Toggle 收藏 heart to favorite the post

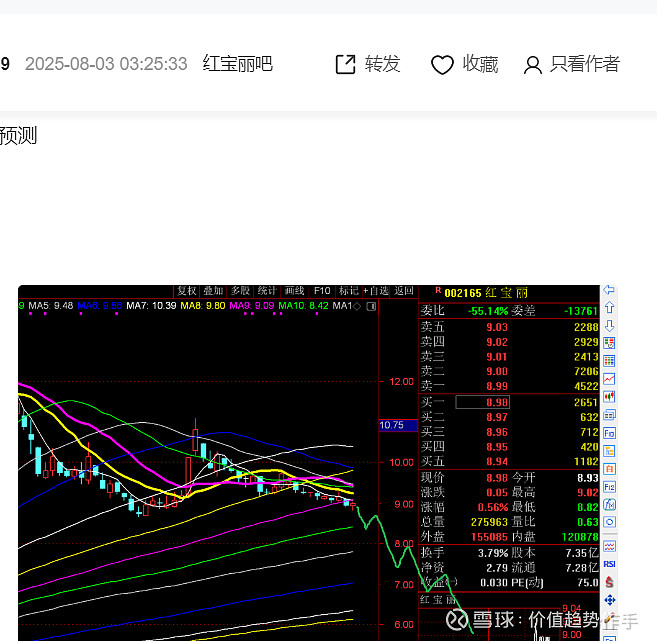tap(464, 65)
